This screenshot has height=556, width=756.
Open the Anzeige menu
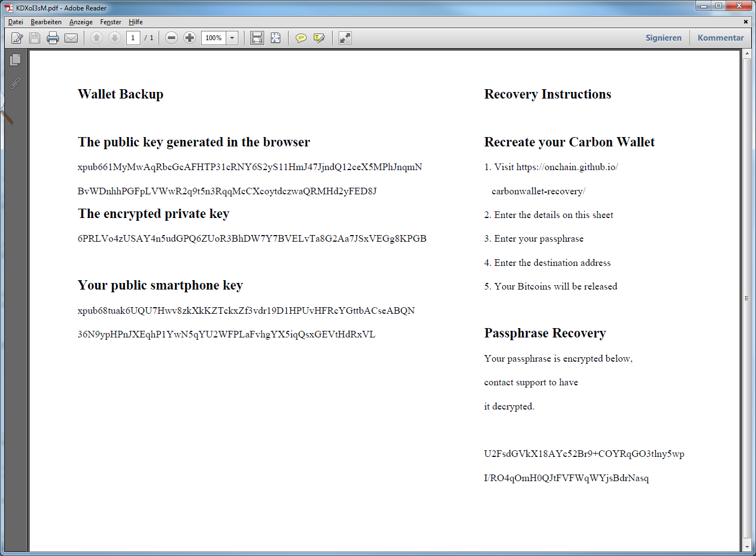pos(81,22)
